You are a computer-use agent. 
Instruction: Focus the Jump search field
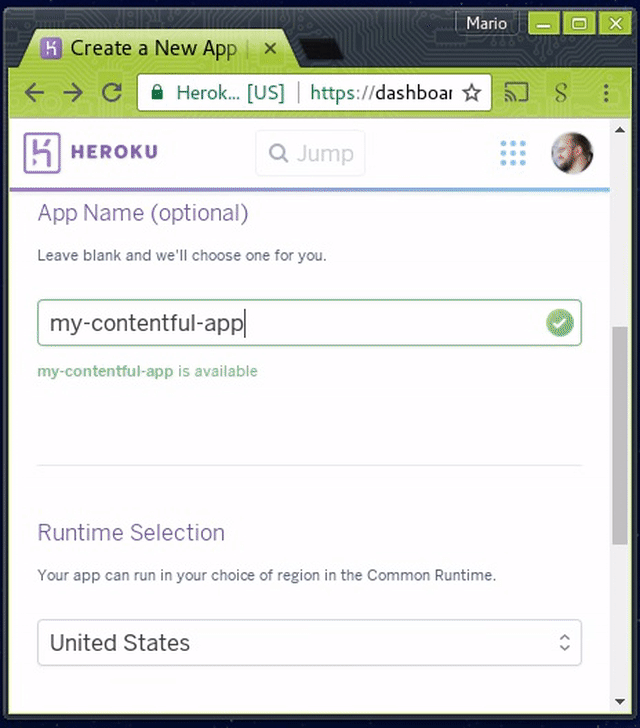click(x=310, y=153)
